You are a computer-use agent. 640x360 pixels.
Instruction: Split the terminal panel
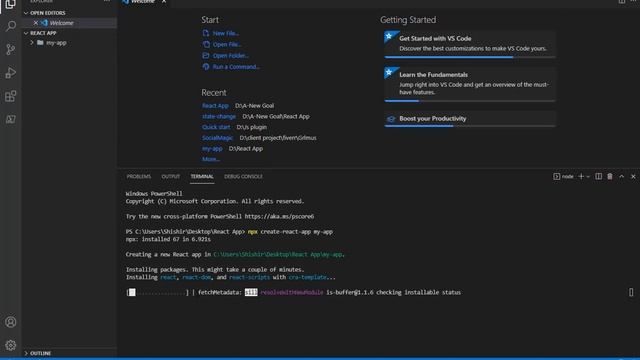pos(598,176)
